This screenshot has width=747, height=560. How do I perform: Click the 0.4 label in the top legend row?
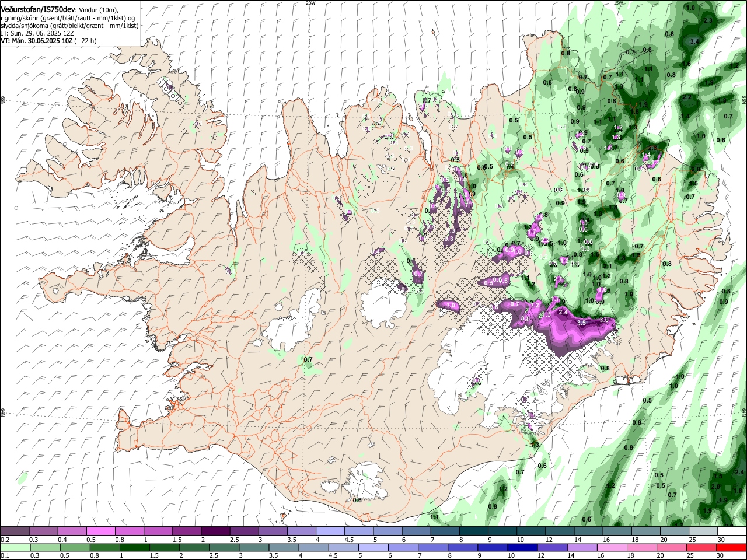click(x=62, y=540)
